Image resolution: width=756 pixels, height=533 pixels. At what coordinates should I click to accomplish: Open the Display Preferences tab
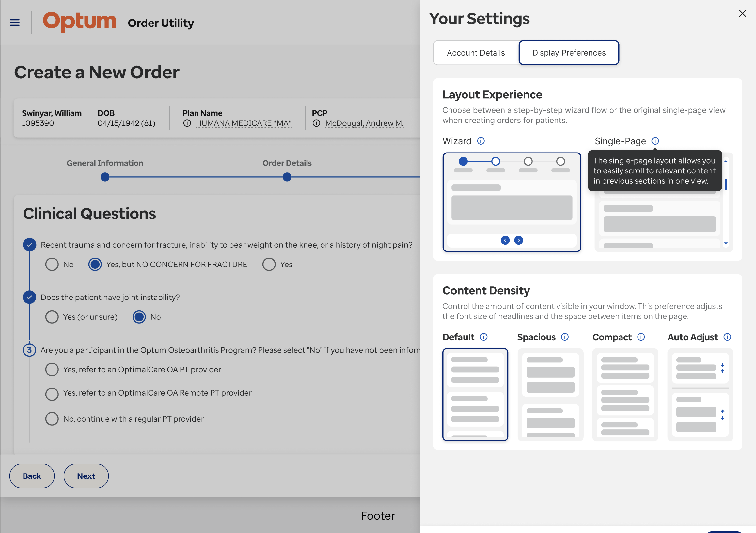569,53
